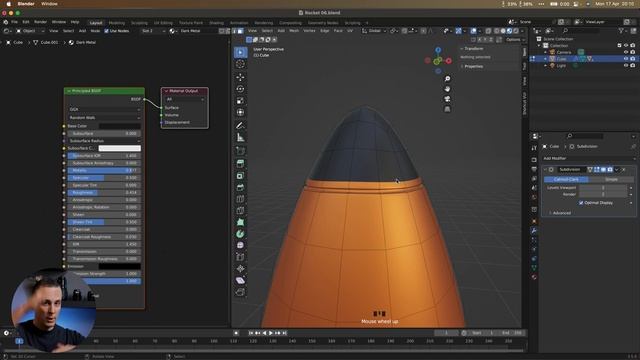Hide Camera in viewport via eye icon

[626, 52]
